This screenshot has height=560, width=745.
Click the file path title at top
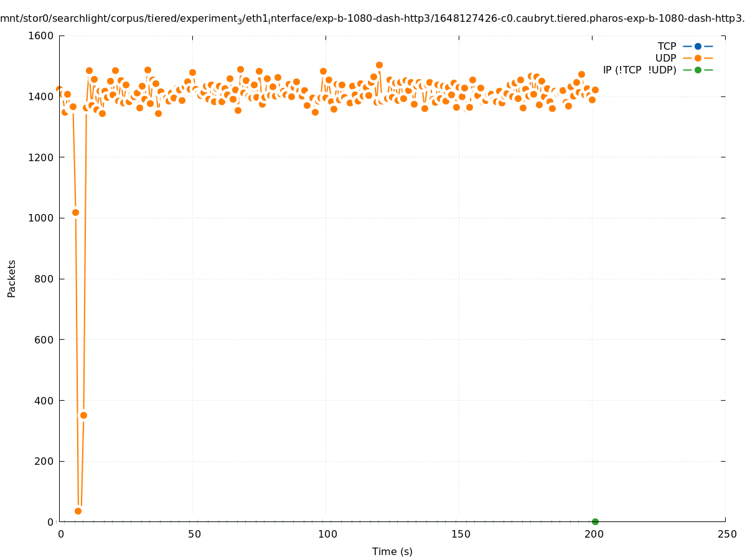click(x=372, y=19)
